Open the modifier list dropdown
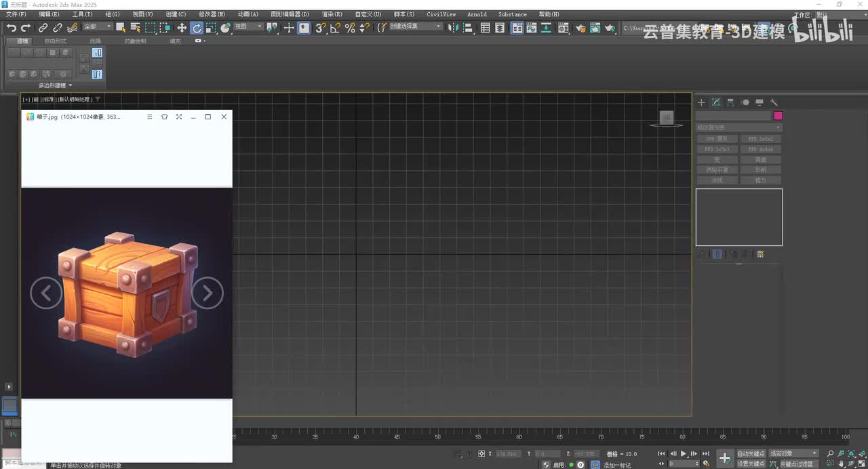The image size is (868, 469). click(739, 127)
